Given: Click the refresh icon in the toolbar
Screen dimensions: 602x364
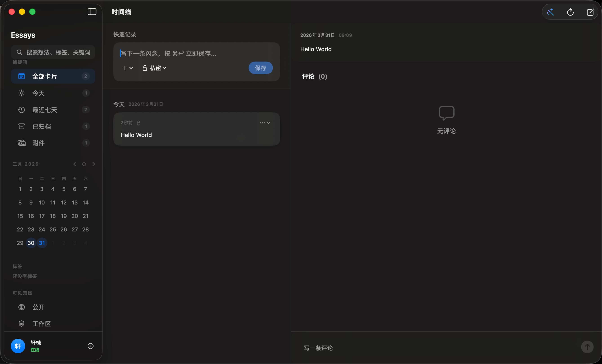Looking at the screenshot, I should pyautogui.click(x=570, y=12).
